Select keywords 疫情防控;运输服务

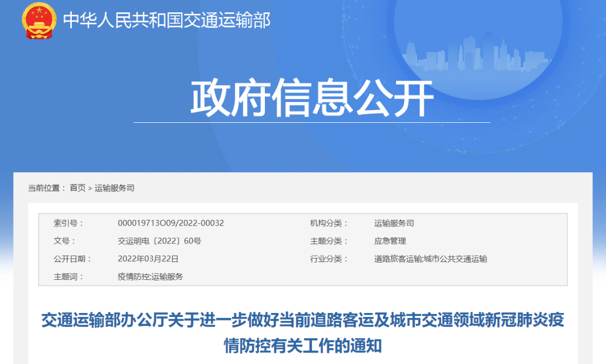tap(150, 277)
